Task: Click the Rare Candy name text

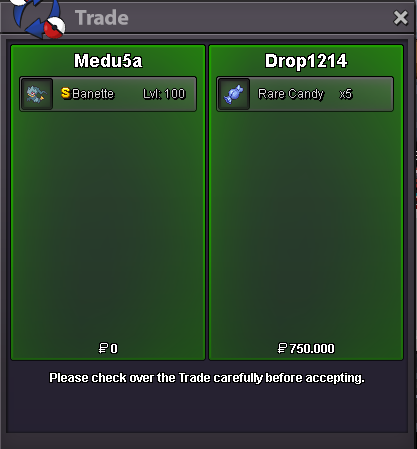Action: pyautogui.click(x=291, y=94)
